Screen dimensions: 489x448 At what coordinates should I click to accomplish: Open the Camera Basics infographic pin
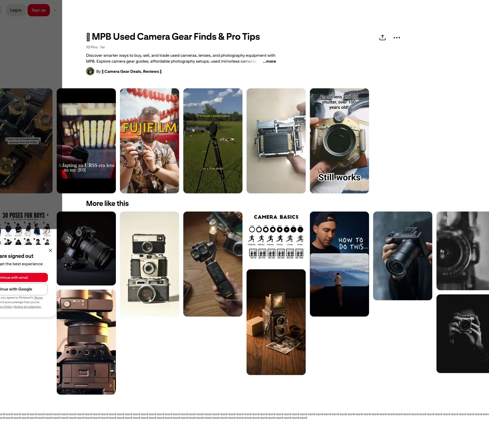click(276, 238)
